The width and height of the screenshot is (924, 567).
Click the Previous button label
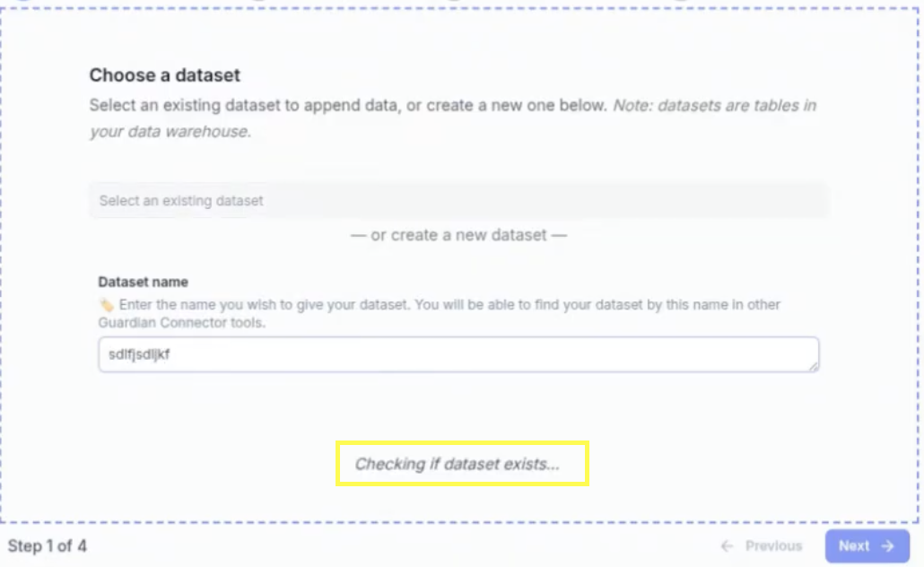click(x=773, y=545)
